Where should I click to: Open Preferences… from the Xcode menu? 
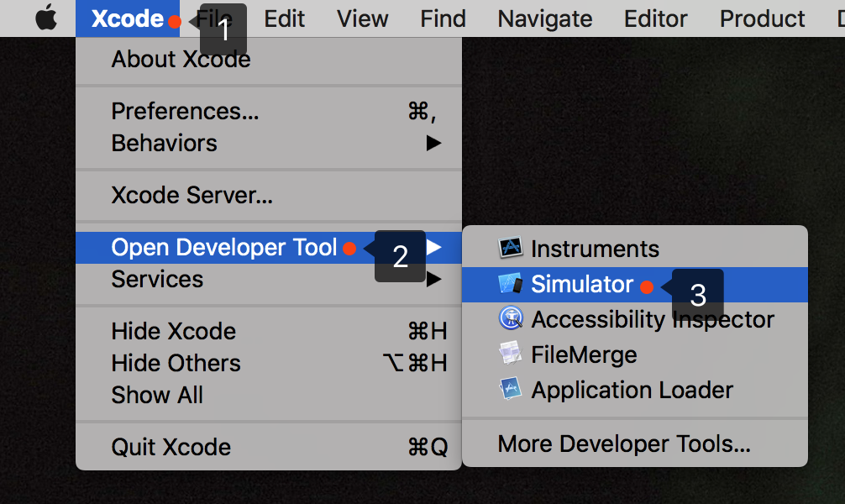(185, 112)
